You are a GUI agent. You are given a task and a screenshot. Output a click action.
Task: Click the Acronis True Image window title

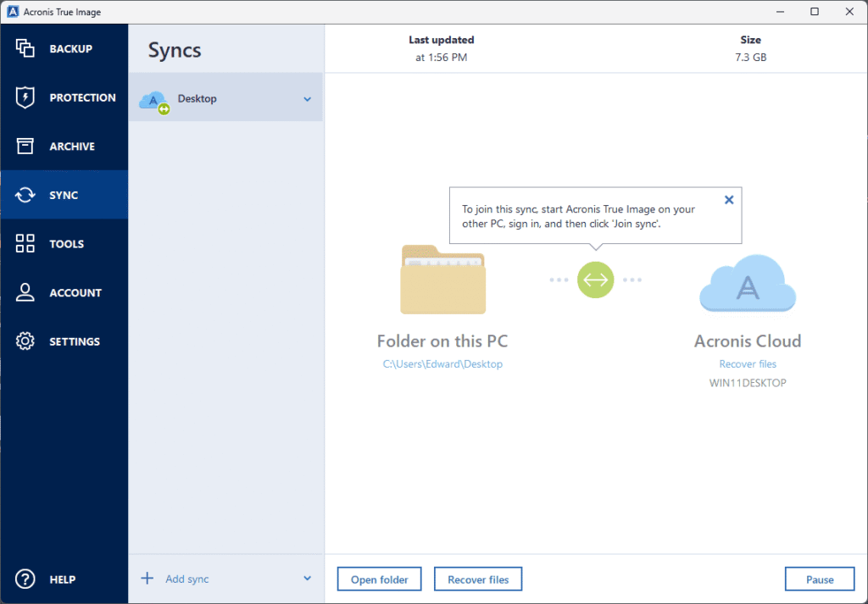(62, 12)
